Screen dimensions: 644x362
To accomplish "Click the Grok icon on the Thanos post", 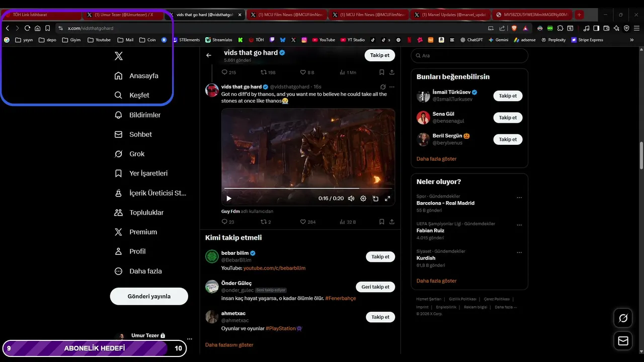I will [x=383, y=87].
